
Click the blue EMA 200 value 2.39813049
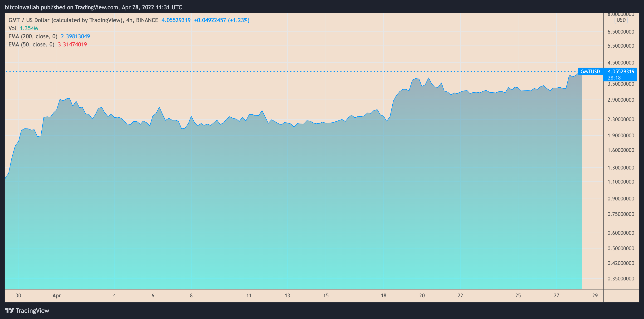pos(75,36)
